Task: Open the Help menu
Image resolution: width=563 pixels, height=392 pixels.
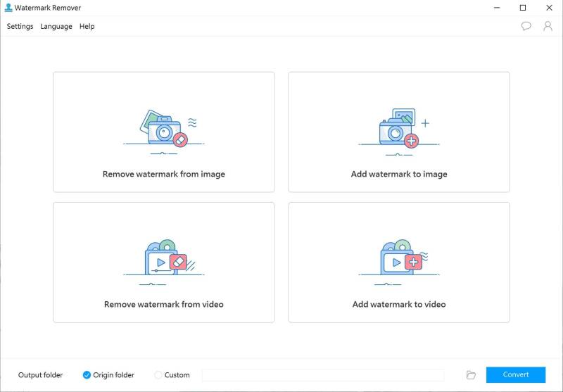Action: point(87,26)
